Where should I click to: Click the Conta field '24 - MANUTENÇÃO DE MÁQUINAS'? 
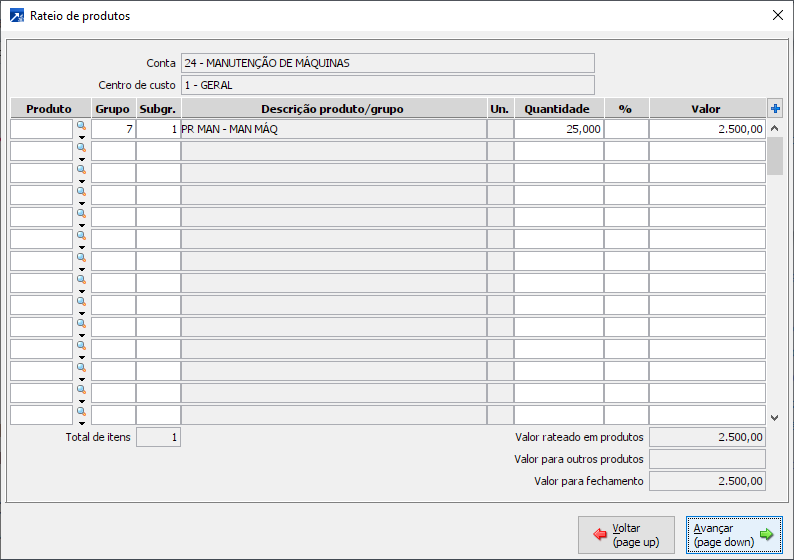[388, 63]
